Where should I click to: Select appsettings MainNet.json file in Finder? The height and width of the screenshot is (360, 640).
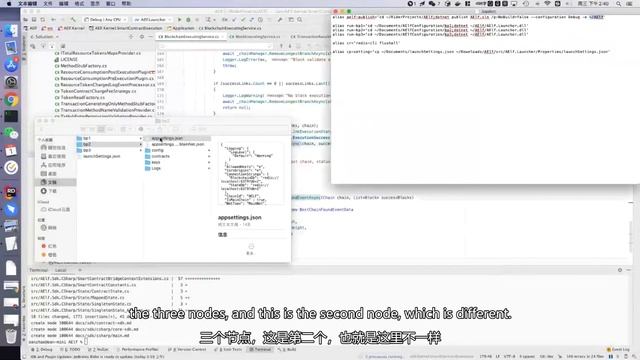coord(177,144)
